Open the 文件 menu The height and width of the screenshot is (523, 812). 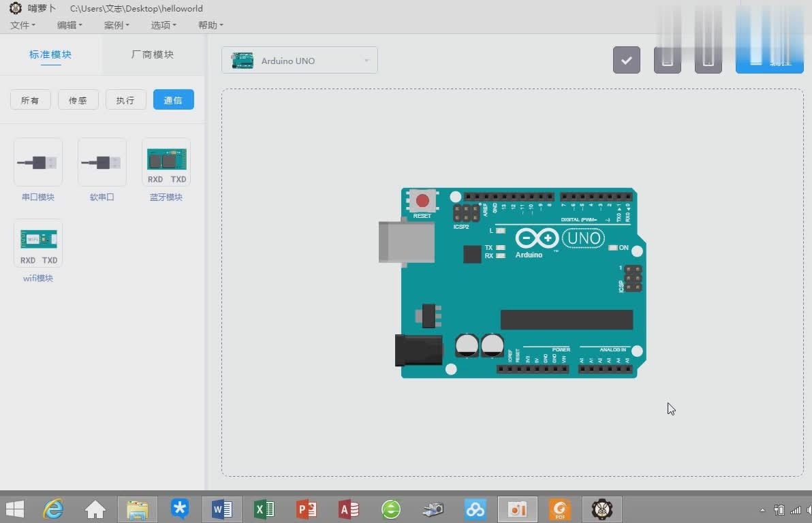pyautogui.click(x=22, y=25)
